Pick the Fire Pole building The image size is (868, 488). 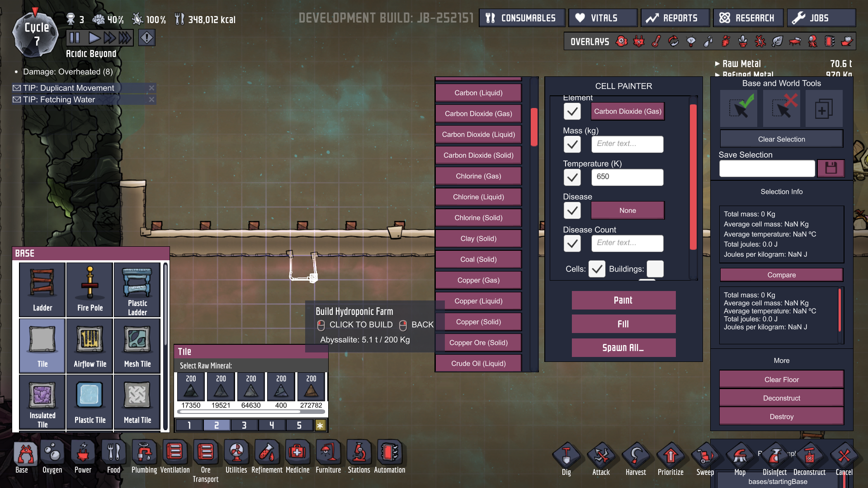click(90, 290)
